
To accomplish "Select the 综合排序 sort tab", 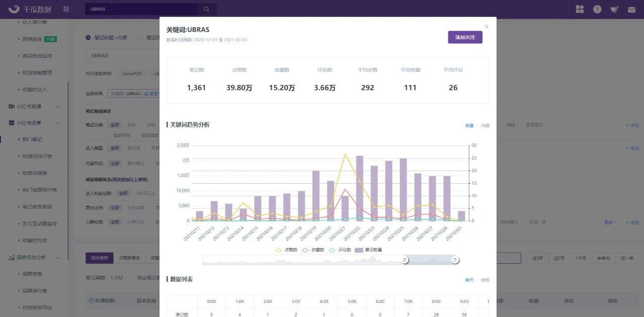I will pos(100,258).
